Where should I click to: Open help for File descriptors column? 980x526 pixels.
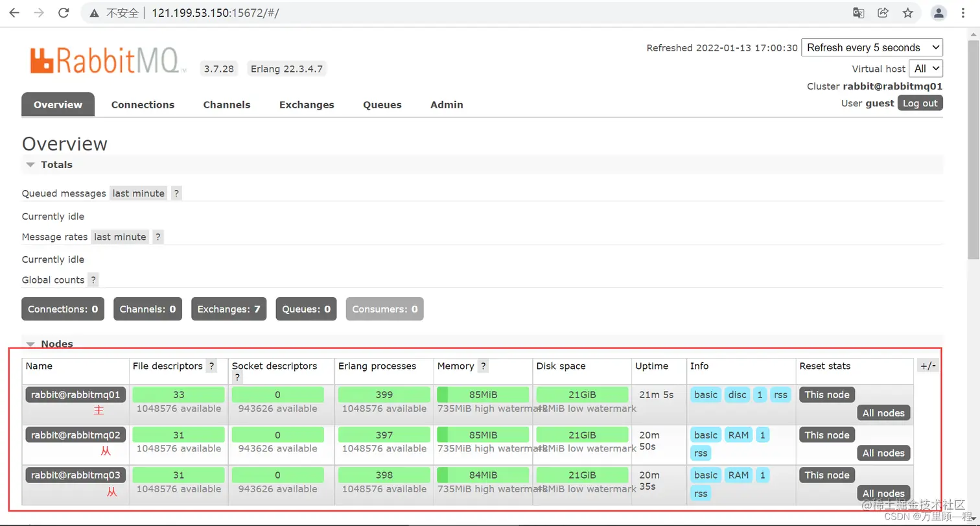click(211, 366)
